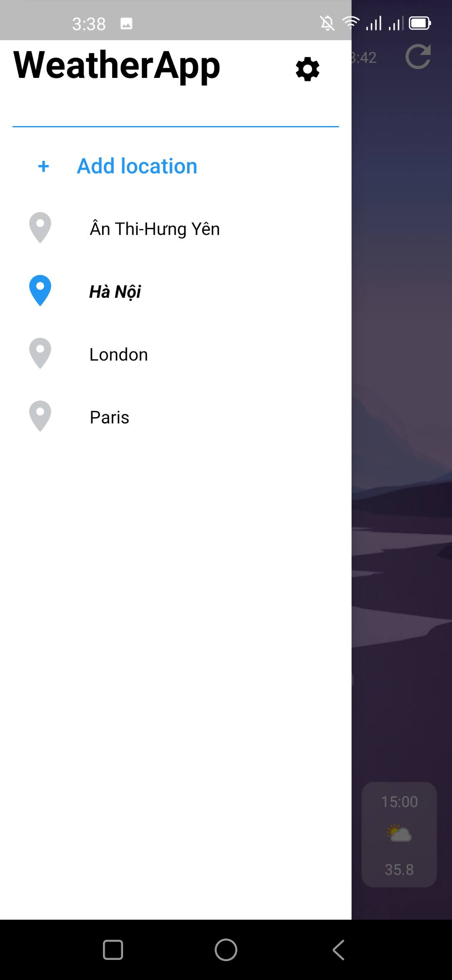Tap the WeatherApp title
The width and height of the screenshot is (452, 980).
tap(117, 66)
